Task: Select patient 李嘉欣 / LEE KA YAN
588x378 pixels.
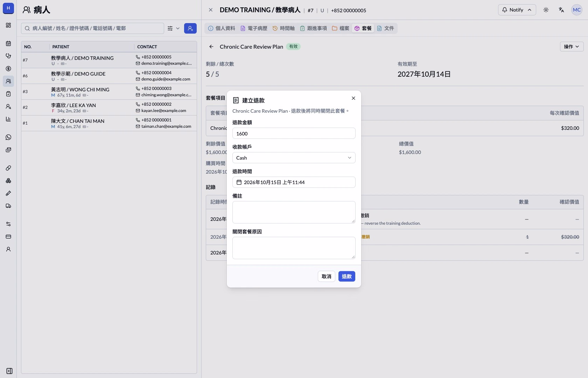Action: point(109,107)
